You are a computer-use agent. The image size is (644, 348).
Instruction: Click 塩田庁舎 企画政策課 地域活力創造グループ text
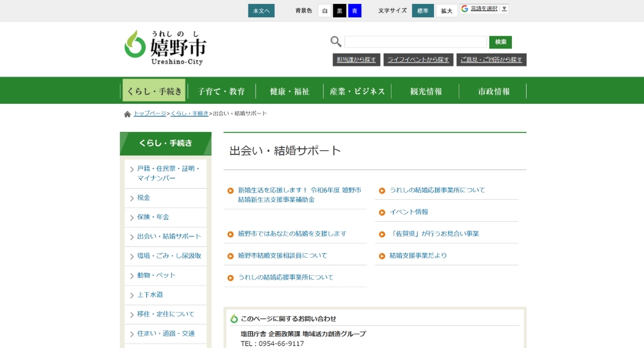pyautogui.click(x=303, y=334)
